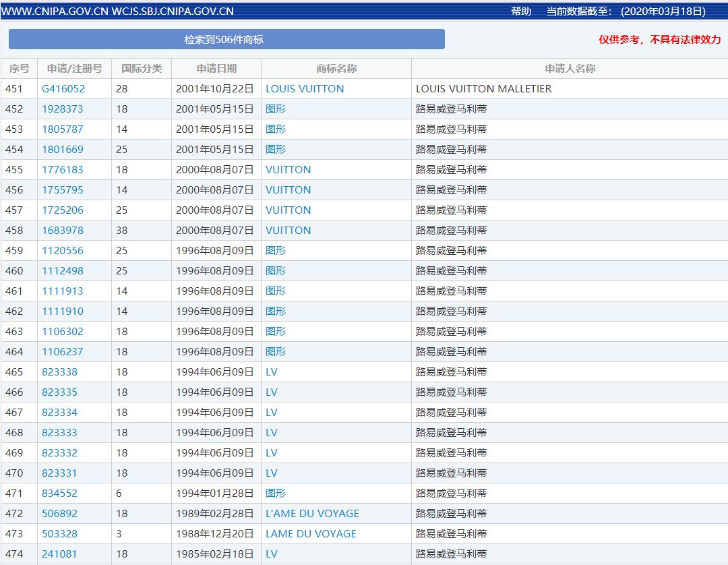The image size is (728, 565).
Task: Open registration number 1776183
Action: coord(63,170)
